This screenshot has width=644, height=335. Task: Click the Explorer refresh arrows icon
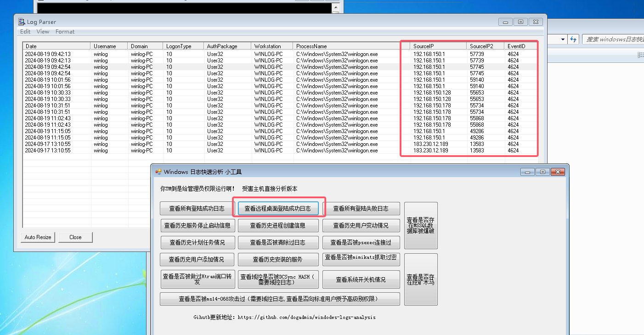[573, 39]
